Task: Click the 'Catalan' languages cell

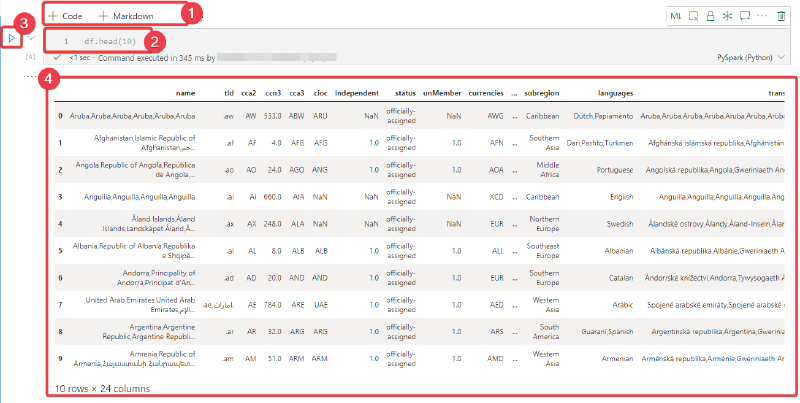Action: 620,278
